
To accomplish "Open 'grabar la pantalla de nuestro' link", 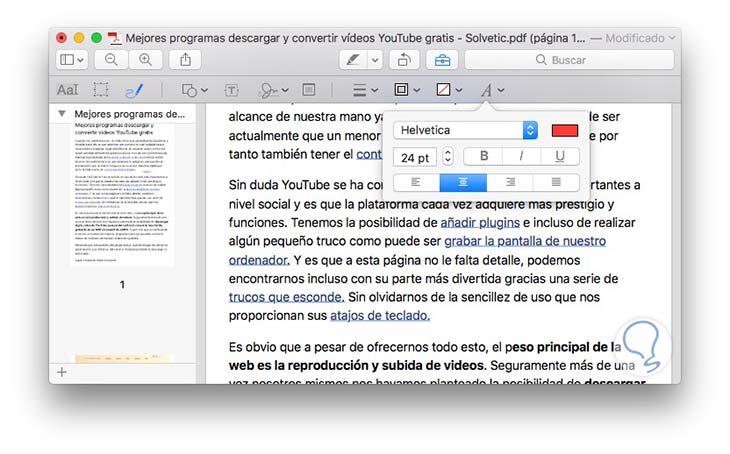I will [x=525, y=241].
